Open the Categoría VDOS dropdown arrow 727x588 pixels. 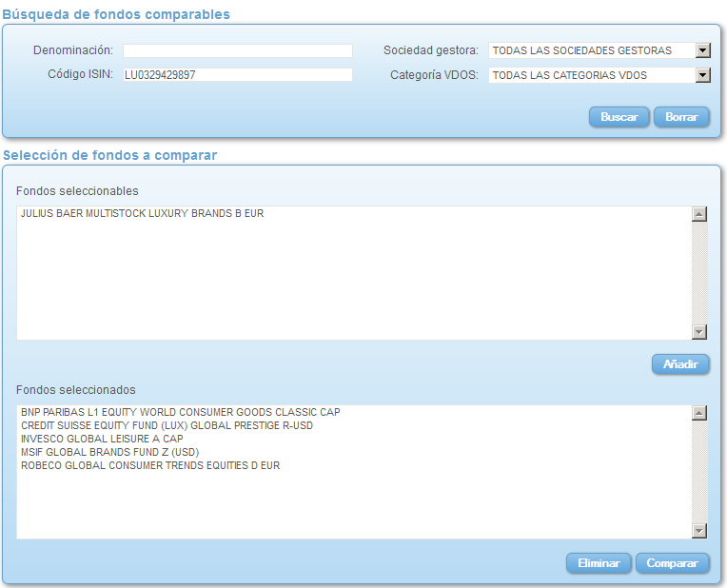pos(703,74)
